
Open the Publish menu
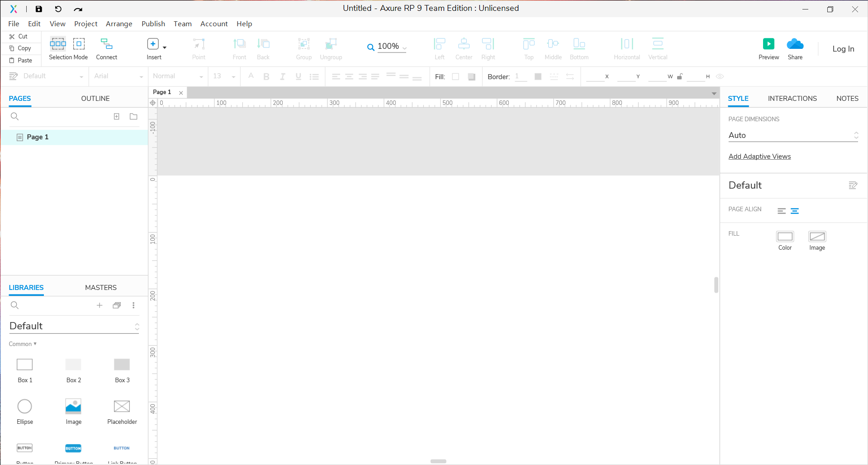click(x=153, y=24)
